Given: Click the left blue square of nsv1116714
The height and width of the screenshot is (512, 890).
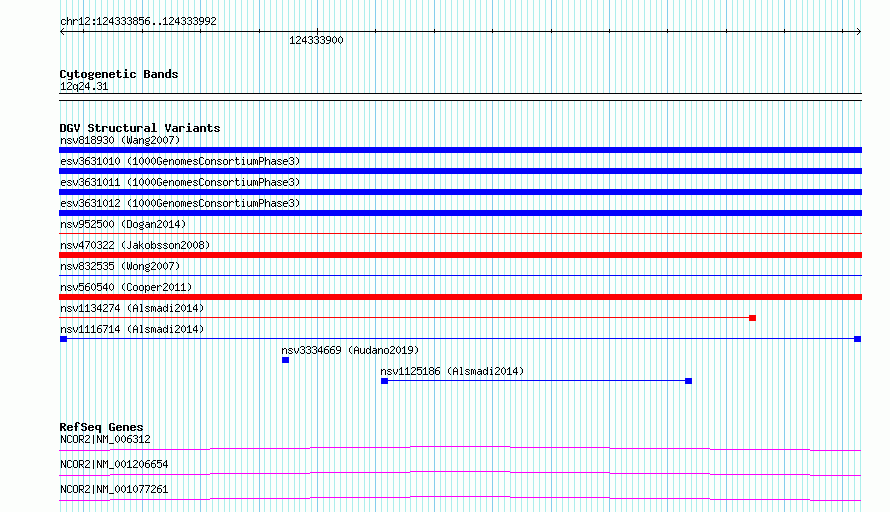Looking at the screenshot, I should pyautogui.click(x=64, y=339).
